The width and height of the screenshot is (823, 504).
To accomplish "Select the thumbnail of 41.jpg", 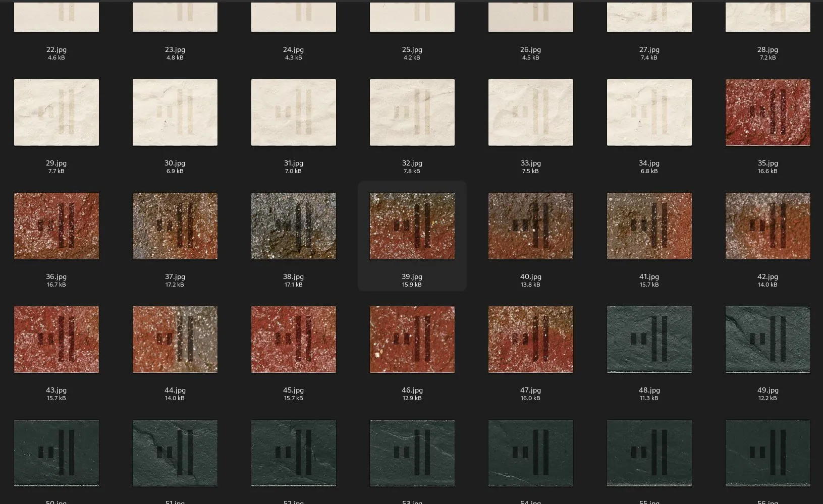I will pos(649,226).
